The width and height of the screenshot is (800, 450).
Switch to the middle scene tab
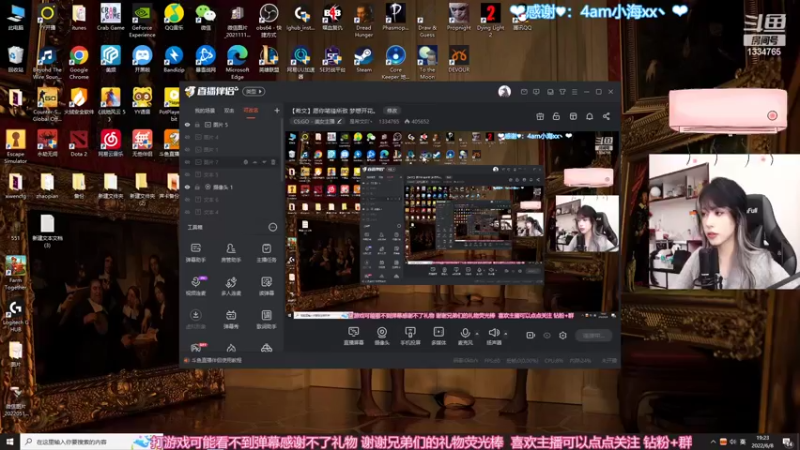pos(230,110)
